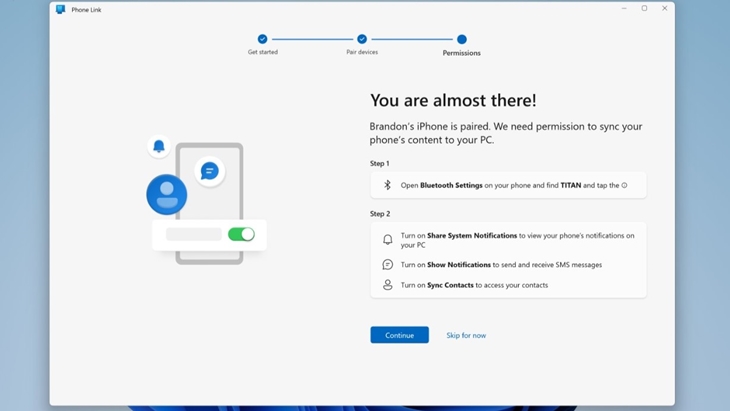This screenshot has height=411, width=730.
Task: Click the chat bubble icon beside Show Notifications
Action: [x=387, y=264]
